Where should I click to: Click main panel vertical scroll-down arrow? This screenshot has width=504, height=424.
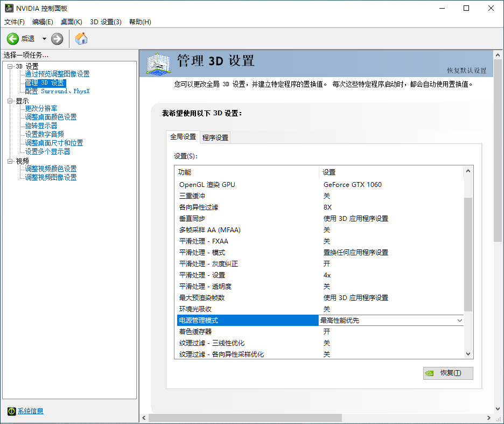[x=498, y=409]
